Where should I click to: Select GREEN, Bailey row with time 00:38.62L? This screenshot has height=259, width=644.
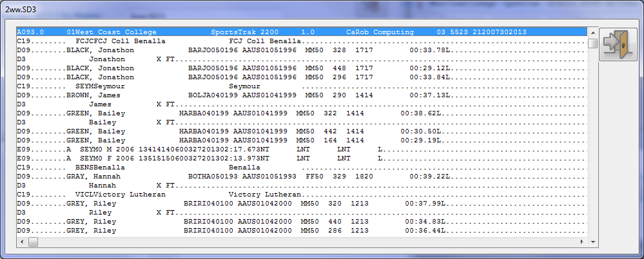coord(302,113)
